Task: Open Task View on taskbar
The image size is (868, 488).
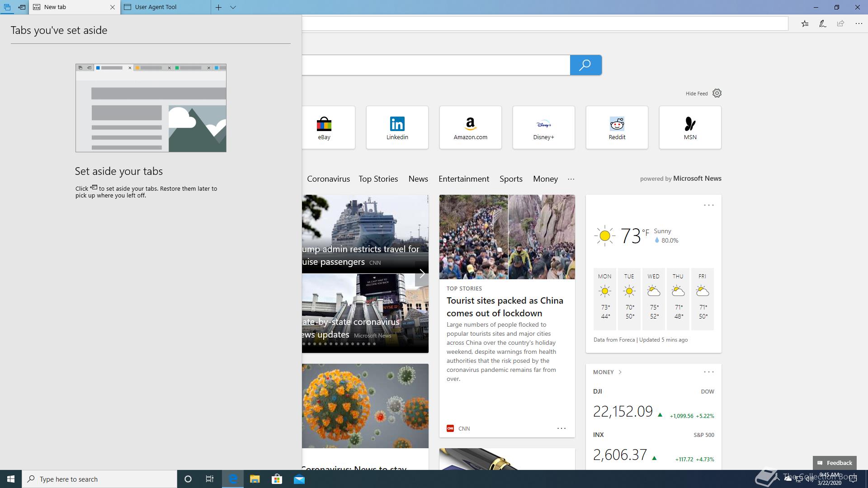Action: (210, 479)
